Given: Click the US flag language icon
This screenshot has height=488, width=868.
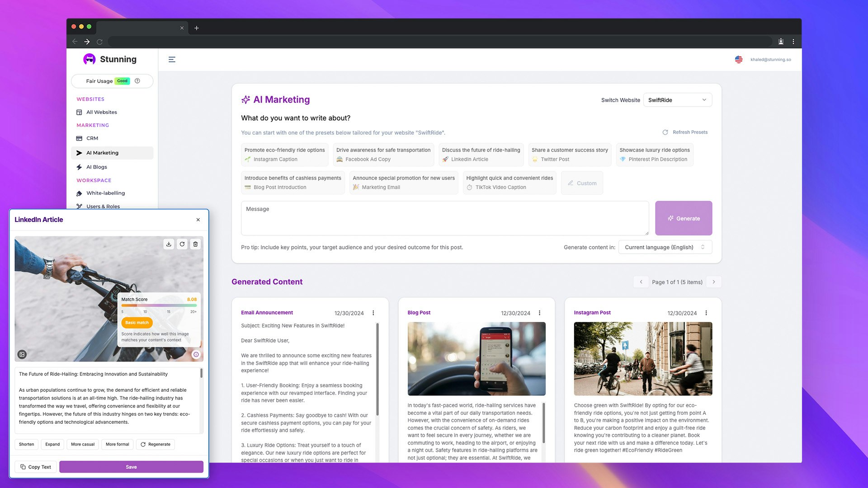Looking at the screenshot, I should [739, 59].
